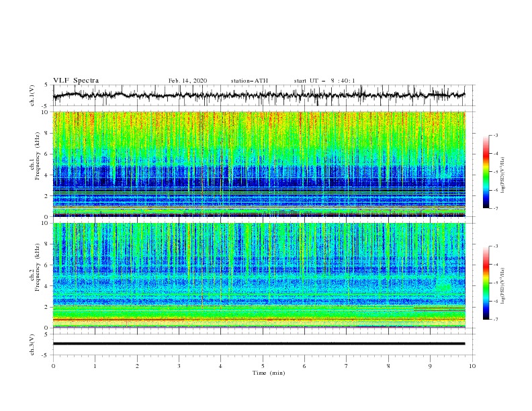Click the "-3" tick on ch.1 color bar
The width and height of the screenshot is (532, 411).
(496, 135)
